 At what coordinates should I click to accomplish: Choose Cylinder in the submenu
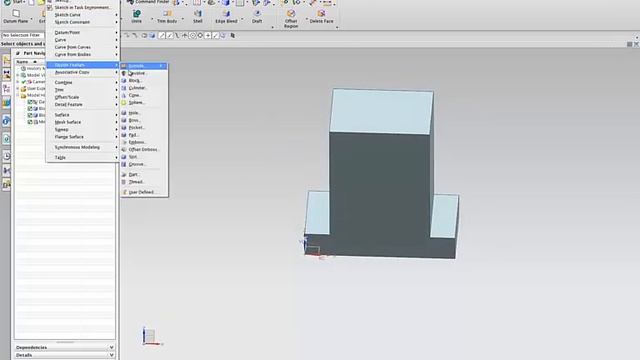(144, 88)
